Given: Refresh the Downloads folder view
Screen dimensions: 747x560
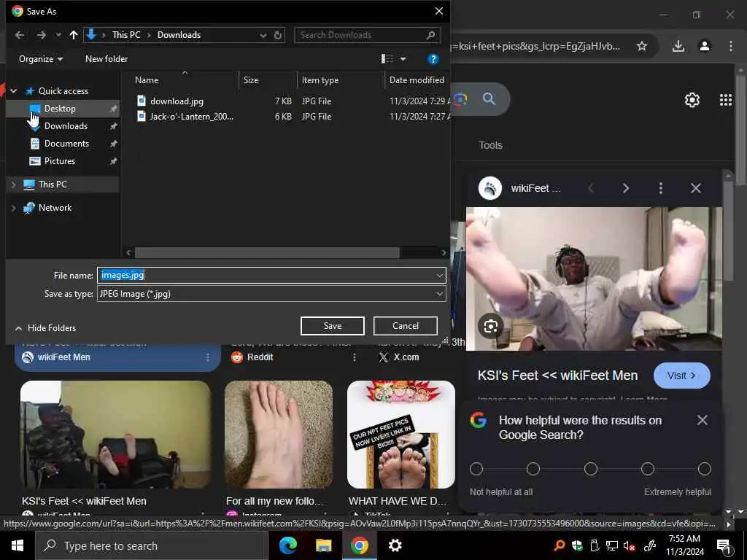Looking at the screenshot, I should tap(278, 35).
